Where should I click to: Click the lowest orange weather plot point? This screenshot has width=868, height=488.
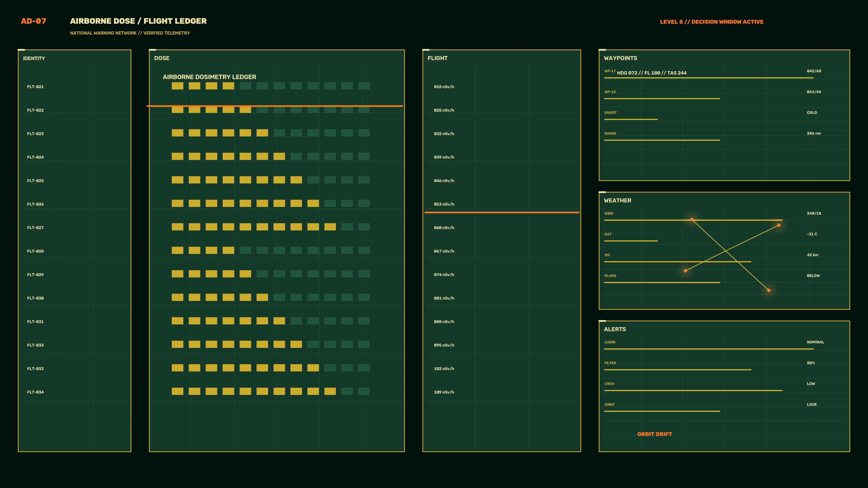point(769,290)
